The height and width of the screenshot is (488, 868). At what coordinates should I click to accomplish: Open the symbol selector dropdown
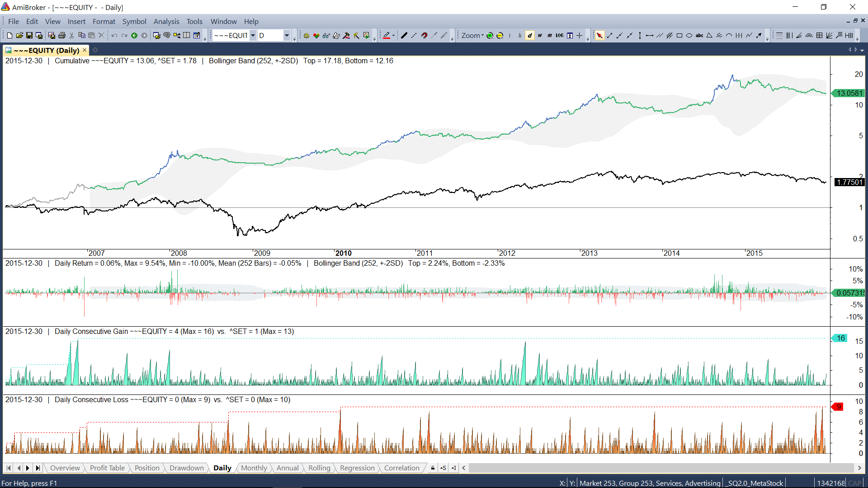pyautogui.click(x=253, y=36)
